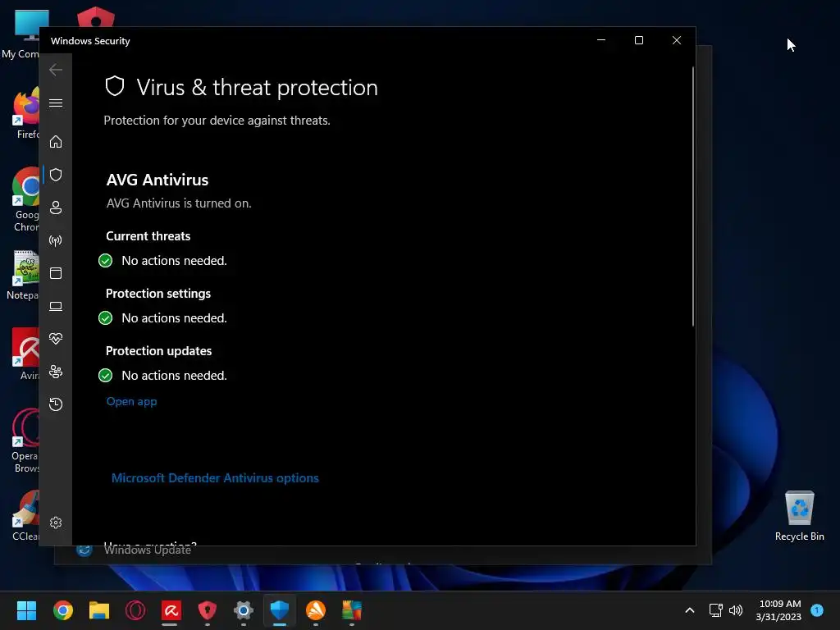Click the vertical scrollbar in Windows Security
Image resolution: width=840 pixels, height=630 pixels.
pyautogui.click(x=692, y=196)
